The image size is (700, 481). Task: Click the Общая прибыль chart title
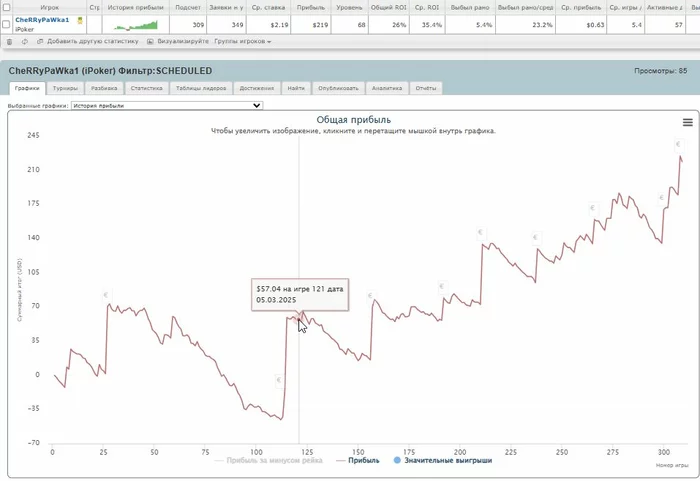pos(354,120)
